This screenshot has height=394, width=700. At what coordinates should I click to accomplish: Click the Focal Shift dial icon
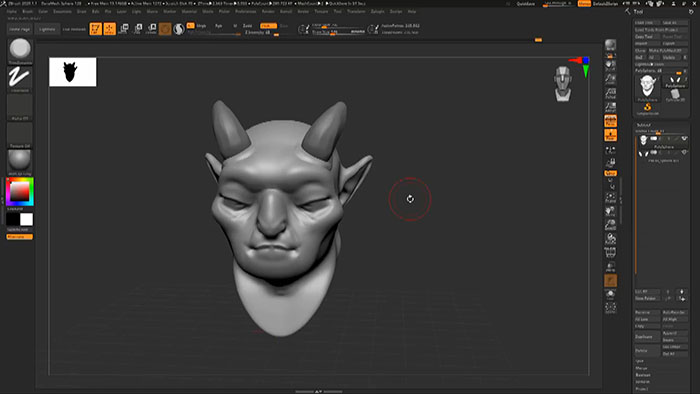point(304,29)
